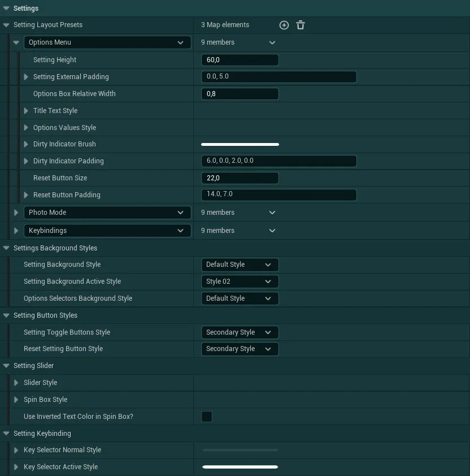Expand the Photo Mode map entry
The width and height of the screenshot is (470, 476).
[x=16, y=213]
